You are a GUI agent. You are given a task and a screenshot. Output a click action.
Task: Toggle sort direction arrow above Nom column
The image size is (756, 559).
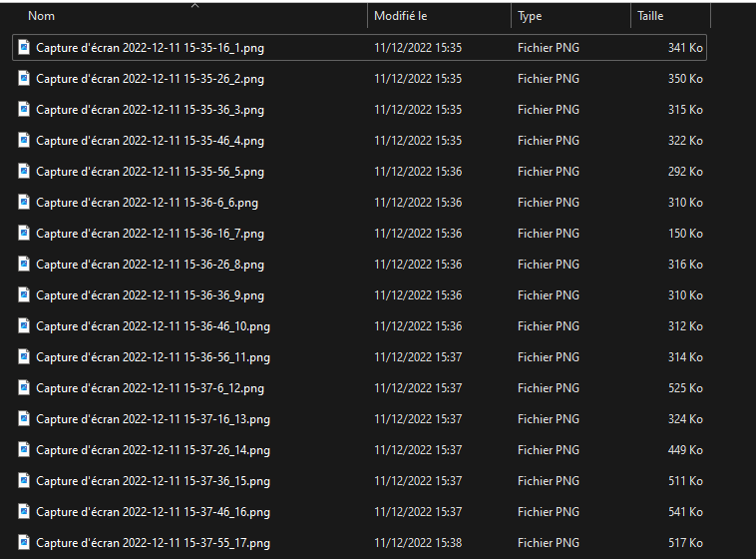click(x=194, y=5)
